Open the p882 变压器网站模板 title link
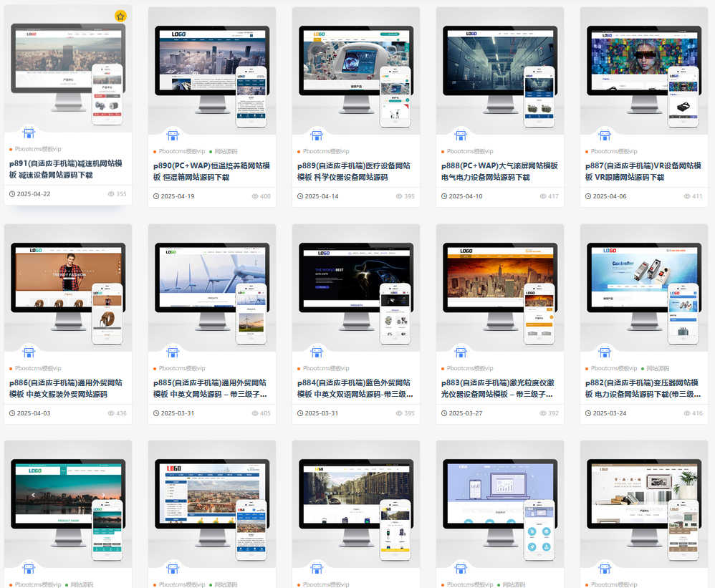This screenshot has width=715, height=588. tap(643, 388)
